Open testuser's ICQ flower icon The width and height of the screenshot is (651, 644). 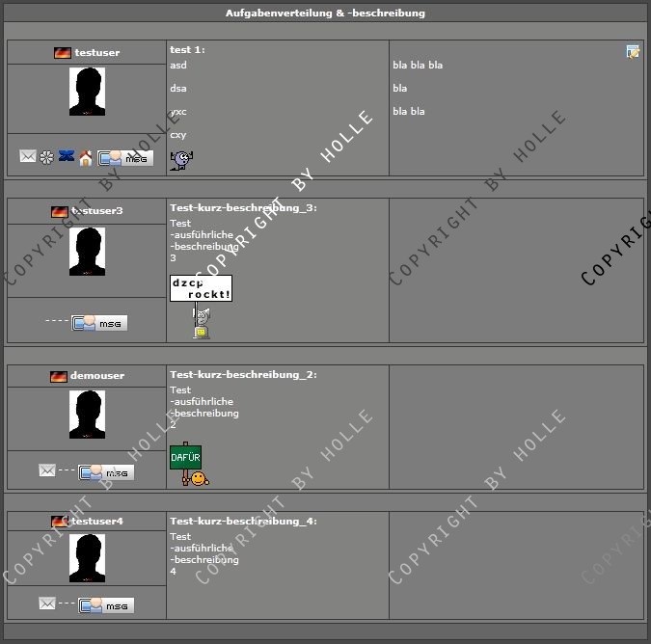(47, 157)
